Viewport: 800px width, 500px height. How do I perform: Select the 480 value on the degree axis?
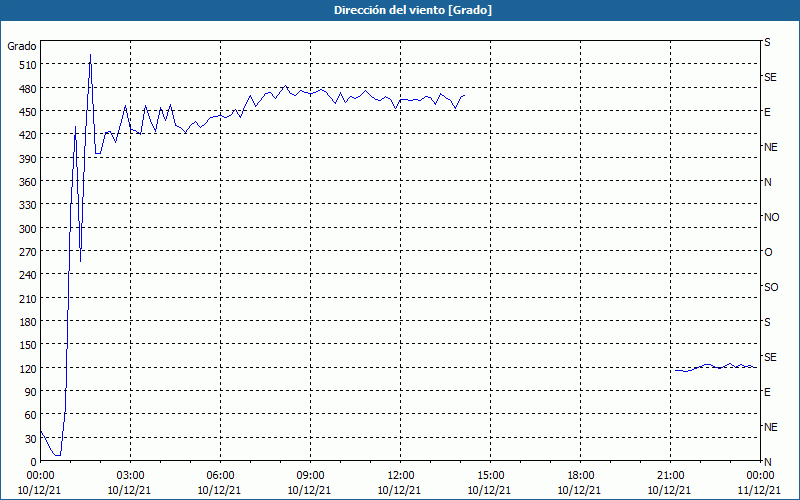coord(28,89)
